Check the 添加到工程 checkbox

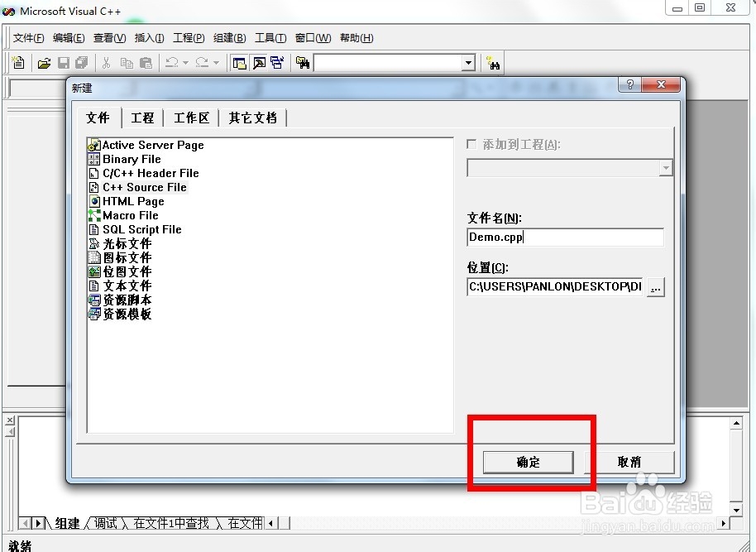(471, 144)
